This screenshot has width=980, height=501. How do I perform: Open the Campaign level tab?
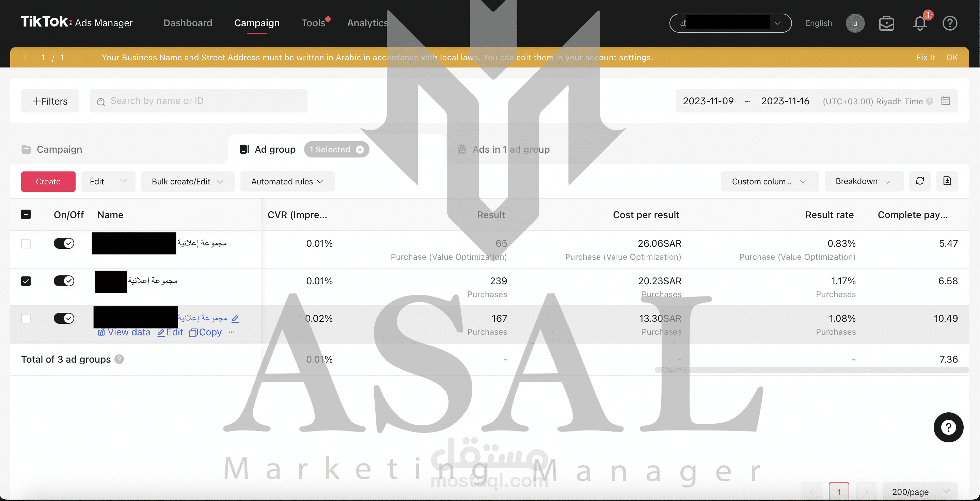coord(59,149)
